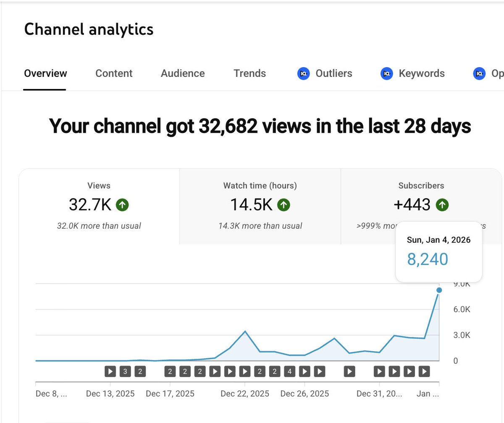Image resolution: width=504 pixels, height=423 pixels.
Task: Click the vidIQ icon beside Keywords
Action: click(x=386, y=74)
